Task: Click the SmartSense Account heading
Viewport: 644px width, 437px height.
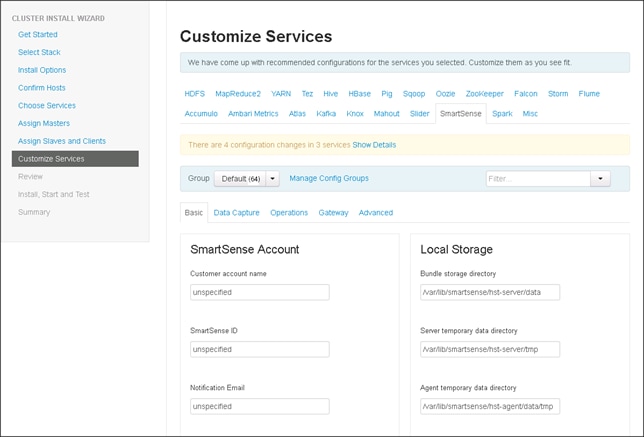Action: [x=245, y=249]
